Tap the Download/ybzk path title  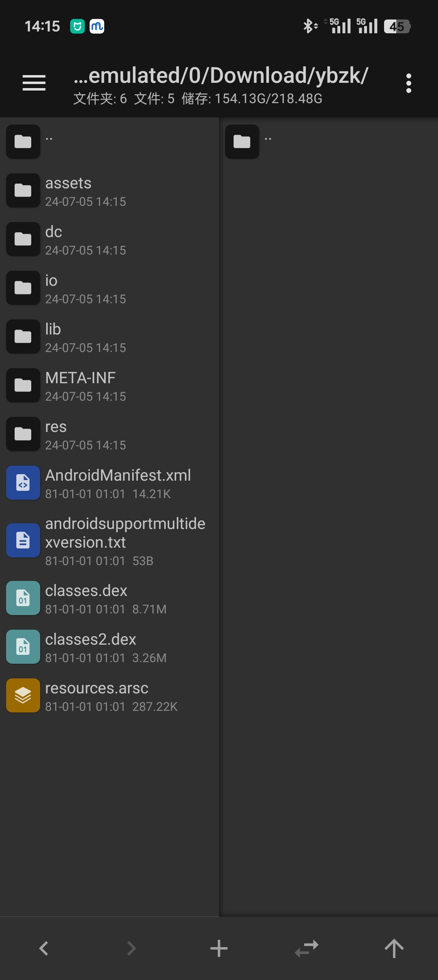221,76
